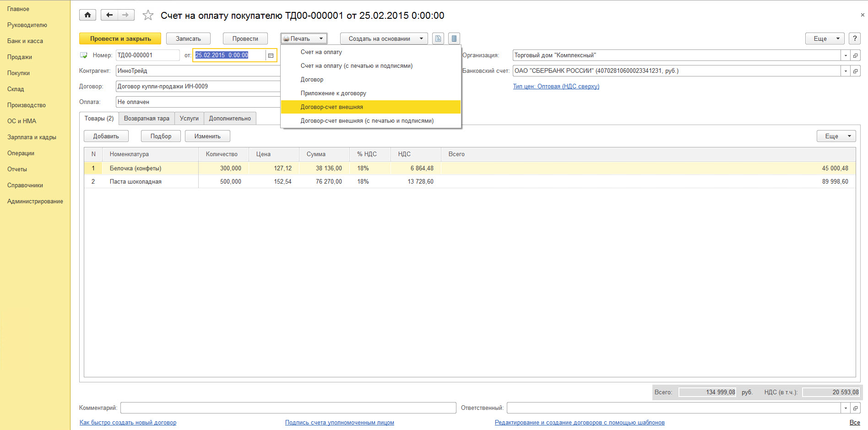This screenshot has width=868, height=430.
Task: Open Банк и касса section
Action: (25, 41)
